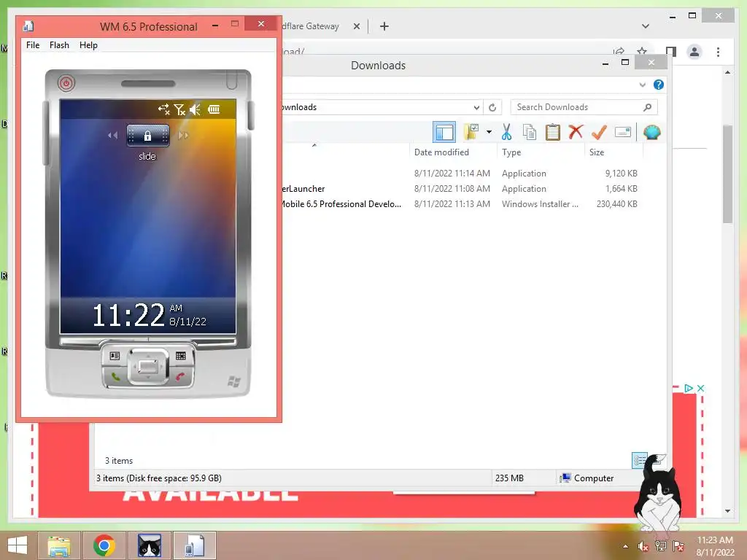
Task: Click the red X Delete icon
Action: (576, 131)
